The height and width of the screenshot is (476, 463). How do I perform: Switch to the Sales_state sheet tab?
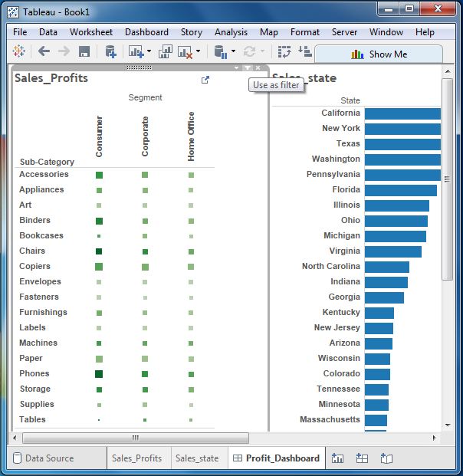tap(197, 458)
